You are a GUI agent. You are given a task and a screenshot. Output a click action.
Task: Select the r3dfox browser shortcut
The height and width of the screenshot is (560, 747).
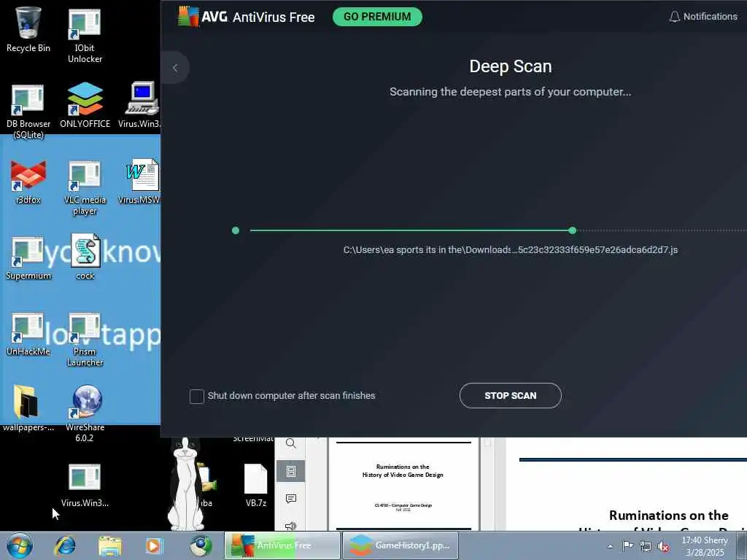[28, 182]
